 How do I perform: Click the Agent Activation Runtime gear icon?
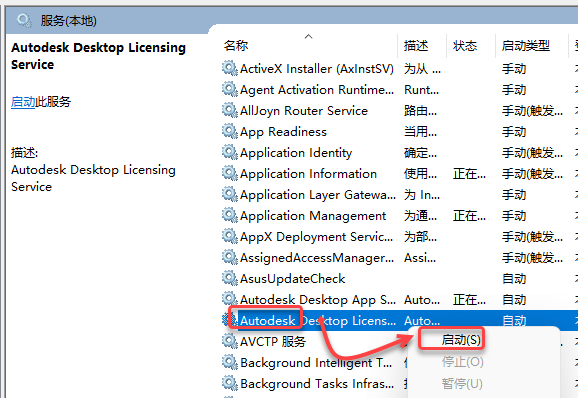[x=230, y=90]
